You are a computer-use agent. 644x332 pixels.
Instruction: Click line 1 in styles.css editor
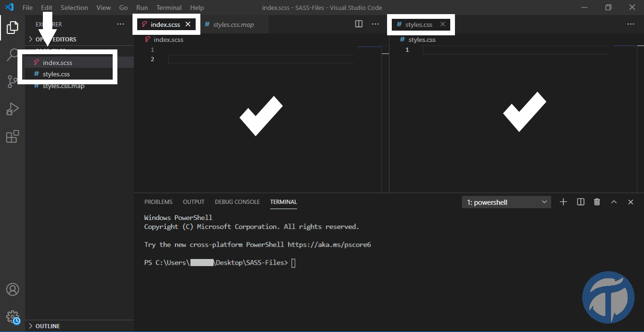pyautogui.click(x=516, y=50)
